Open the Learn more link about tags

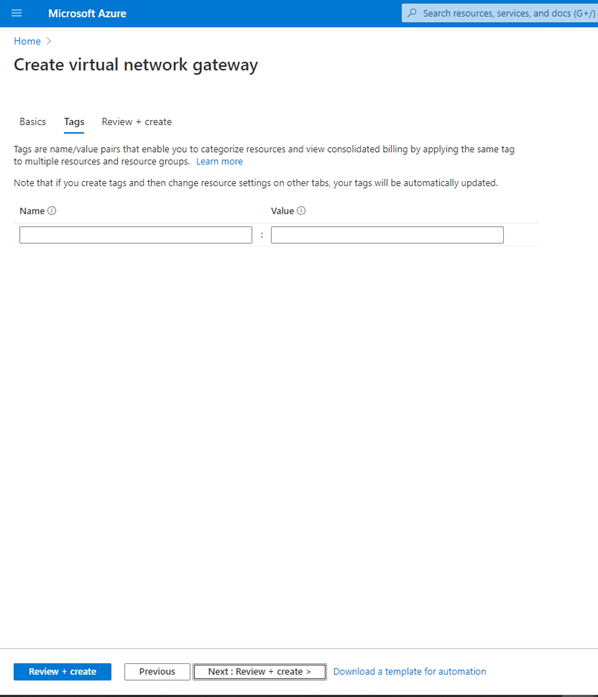coord(219,161)
